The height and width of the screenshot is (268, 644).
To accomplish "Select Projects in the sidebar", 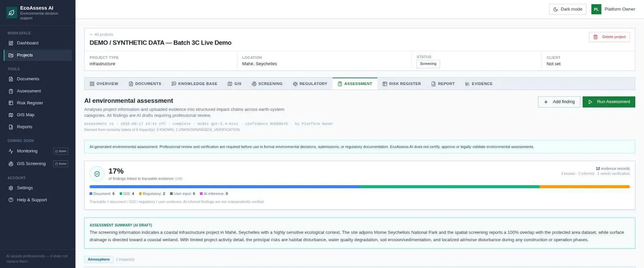I will pyautogui.click(x=37, y=55).
